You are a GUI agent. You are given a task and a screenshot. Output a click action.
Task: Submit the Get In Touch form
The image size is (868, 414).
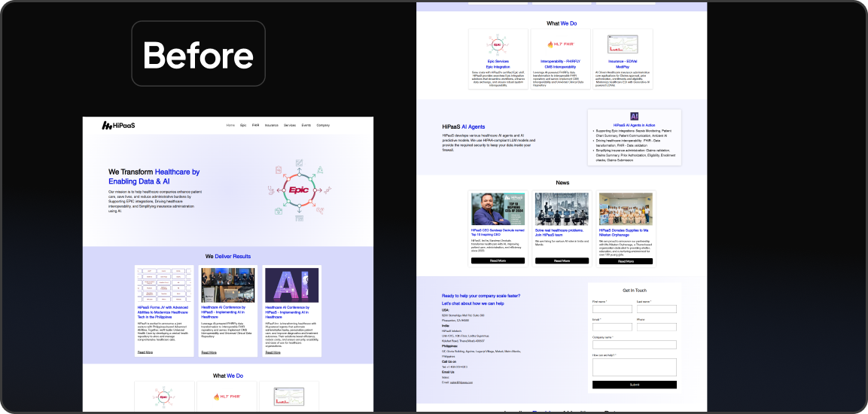(x=635, y=385)
